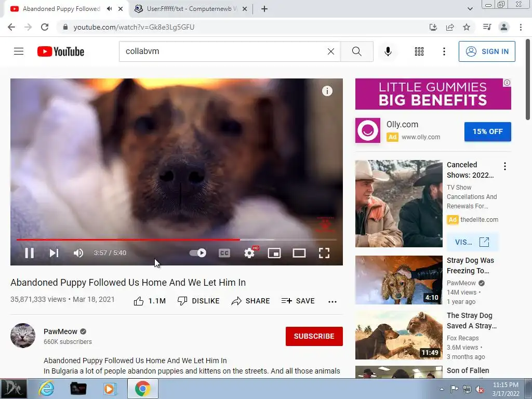Enable miniplayer mode
This screenshot has width=532, height=399.
click(x=274, y=253)
